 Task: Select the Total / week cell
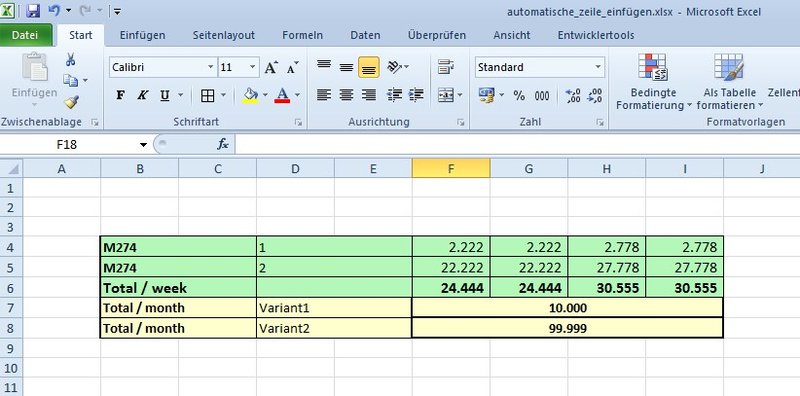point(179,288)
